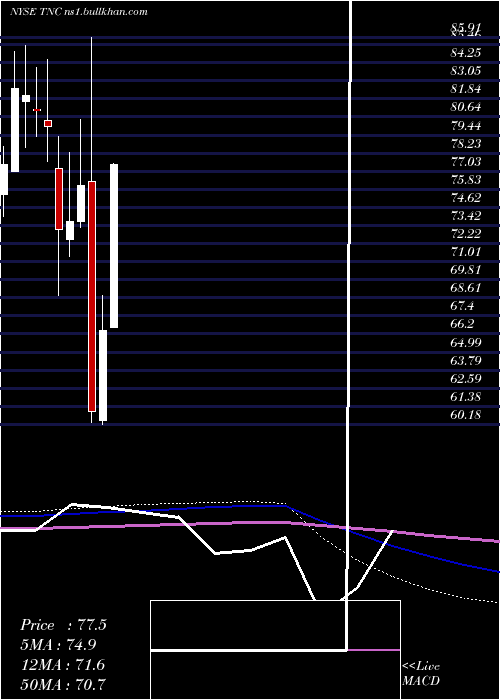Click the last white candlestick near 77.03

click(x=114, y=246)
